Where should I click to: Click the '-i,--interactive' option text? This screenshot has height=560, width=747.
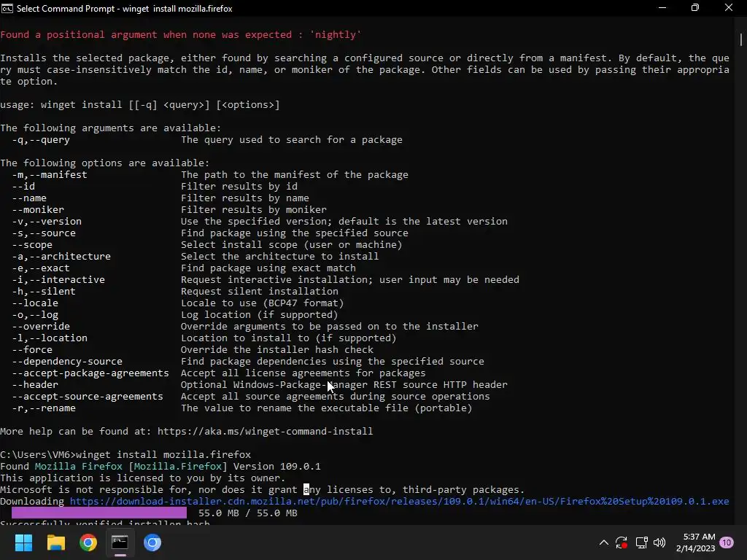pyautogui.click(x=58, y=279)
